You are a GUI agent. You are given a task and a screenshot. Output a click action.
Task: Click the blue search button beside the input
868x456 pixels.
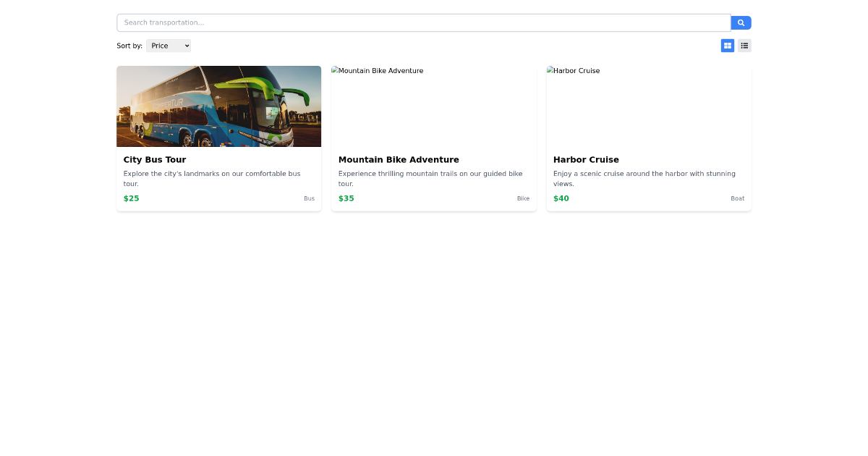point(741,22)
